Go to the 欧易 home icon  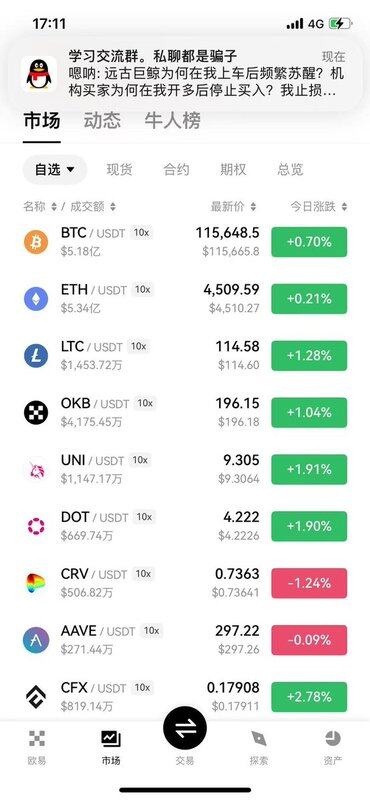pos(37,738)
